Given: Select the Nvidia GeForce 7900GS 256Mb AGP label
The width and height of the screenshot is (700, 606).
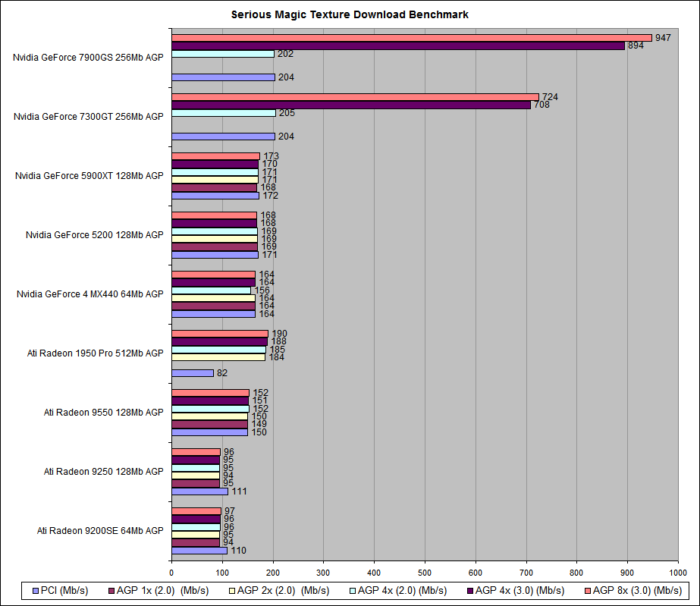Looking at the screenshot, I should tap(88, 57).
